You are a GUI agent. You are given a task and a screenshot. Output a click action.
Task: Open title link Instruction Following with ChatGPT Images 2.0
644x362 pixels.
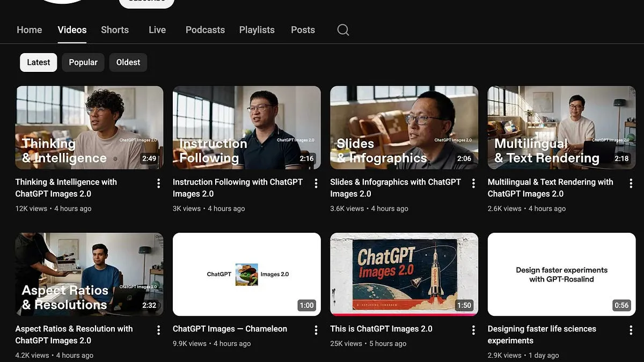point(238,188)
